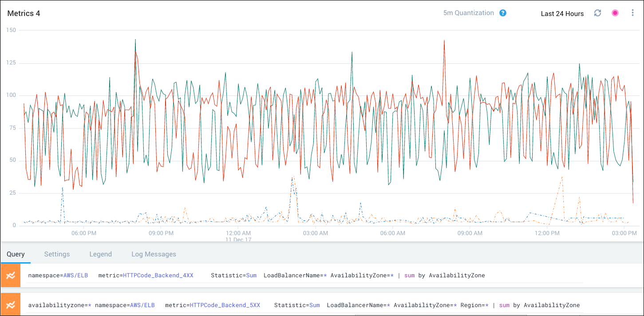This screenshot has height=316, width=644.
Task: Switch to the Settings tab
Action: (57, 254)
